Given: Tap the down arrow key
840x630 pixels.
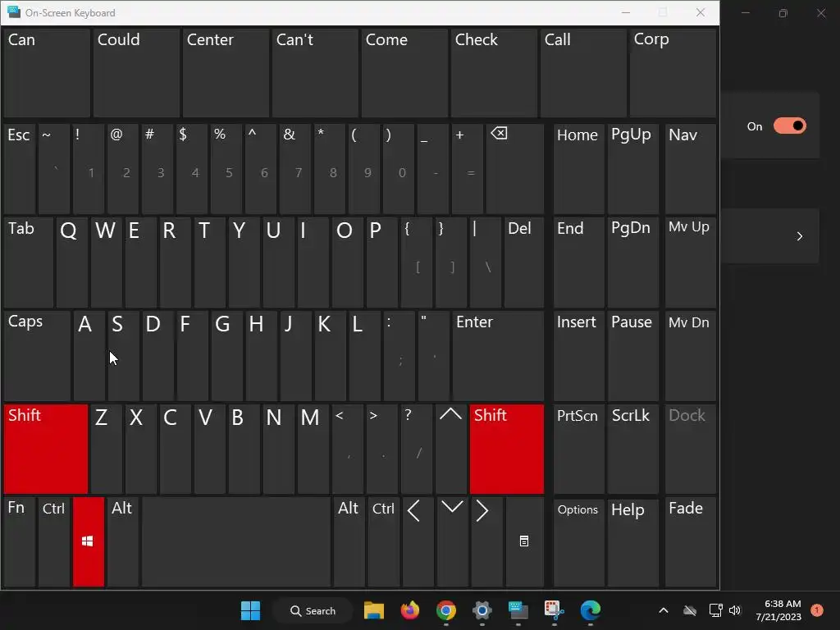Looking at the screenshot, I should [x=452, y=541].
